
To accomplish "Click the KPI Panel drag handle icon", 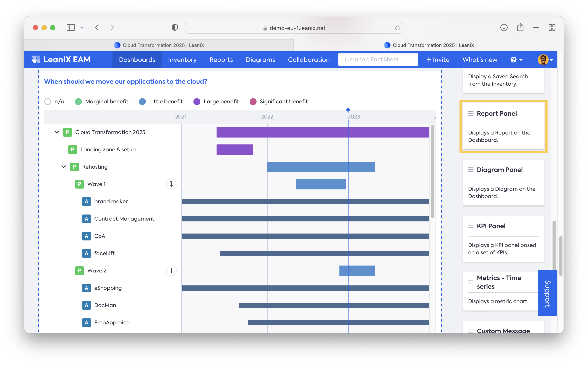I will pos(471,226).
